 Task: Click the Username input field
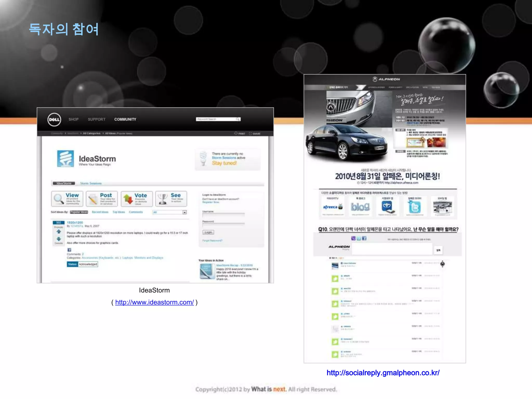click(223, 215)
